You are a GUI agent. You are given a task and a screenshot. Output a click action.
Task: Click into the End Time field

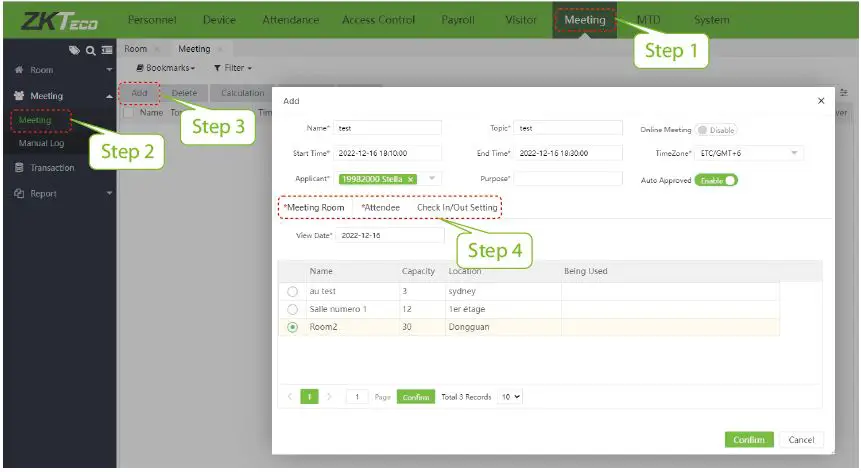(568, 153)
